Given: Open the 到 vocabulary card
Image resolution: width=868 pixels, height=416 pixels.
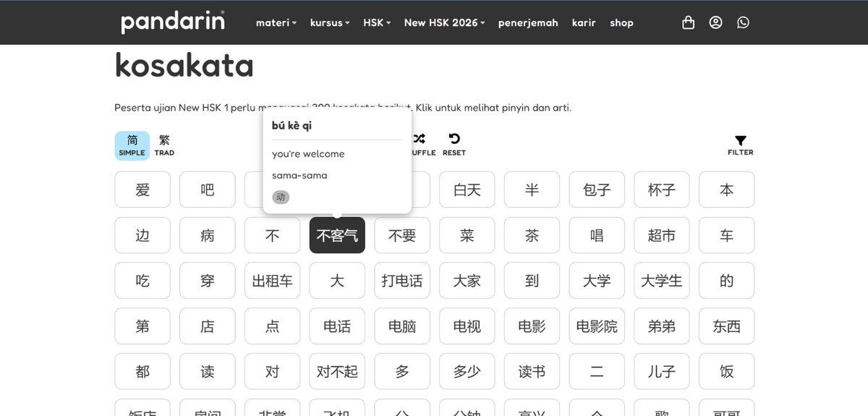Looking at the screenshot, I should point(532,281).
